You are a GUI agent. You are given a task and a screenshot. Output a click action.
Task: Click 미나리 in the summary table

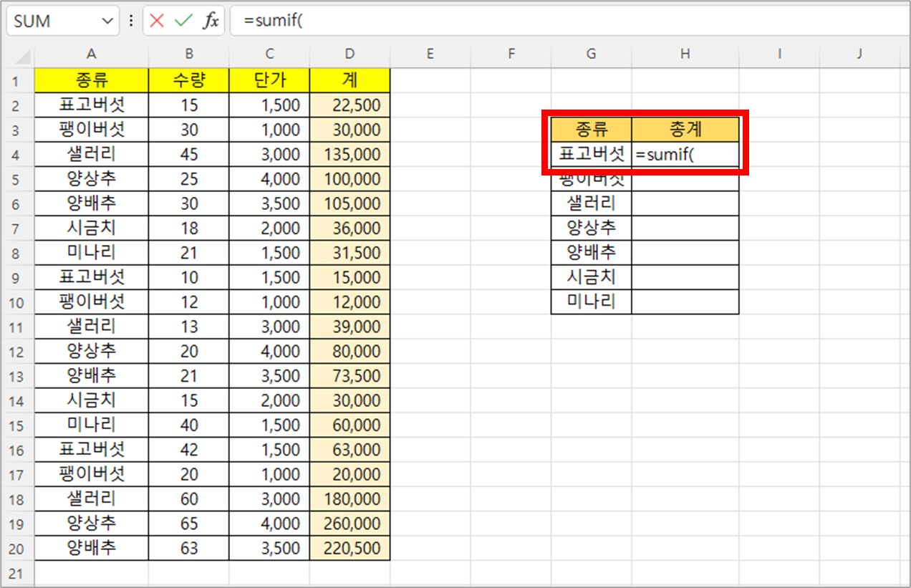(592, 302)
